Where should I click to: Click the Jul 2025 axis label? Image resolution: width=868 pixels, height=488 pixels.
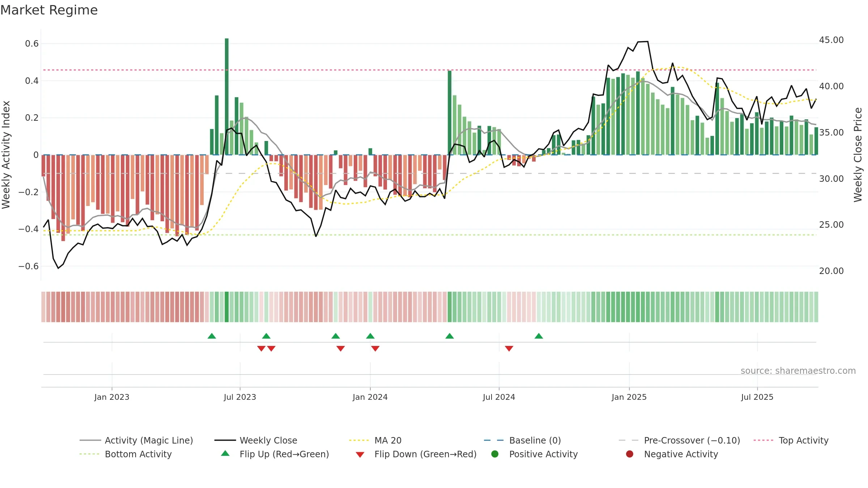tap(757, 397)
